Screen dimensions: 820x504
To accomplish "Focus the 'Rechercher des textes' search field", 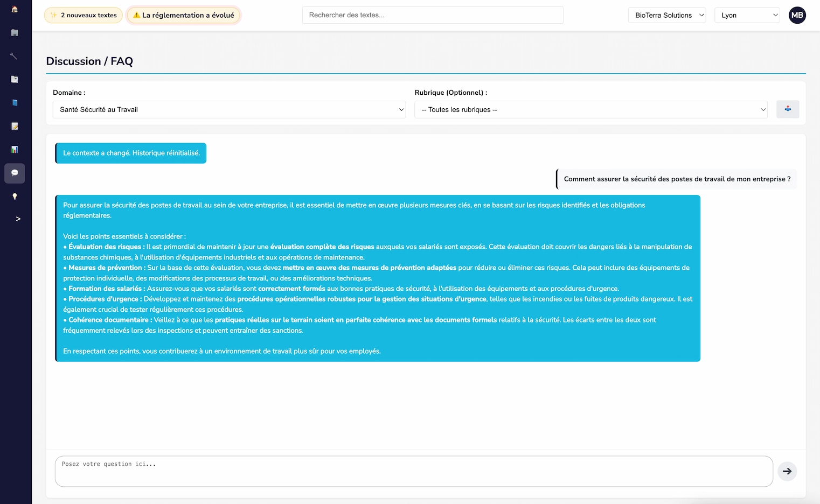I will [433, 15].
